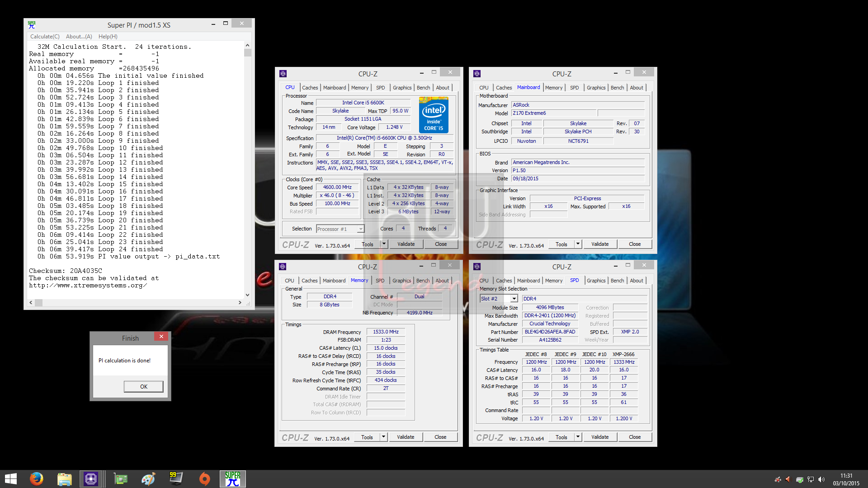Click Close button in Memory-tab window
Screen dimensions: 868x488
point(440,437)
